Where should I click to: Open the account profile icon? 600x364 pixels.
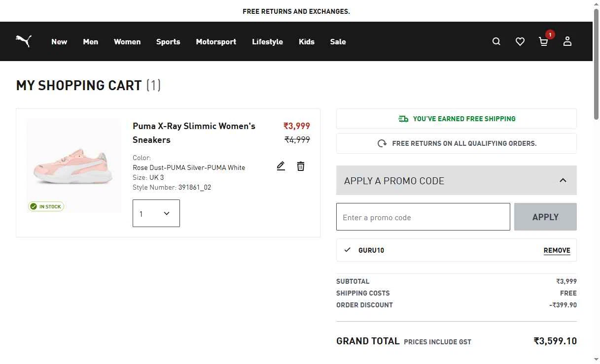click(x=567, y=41)
